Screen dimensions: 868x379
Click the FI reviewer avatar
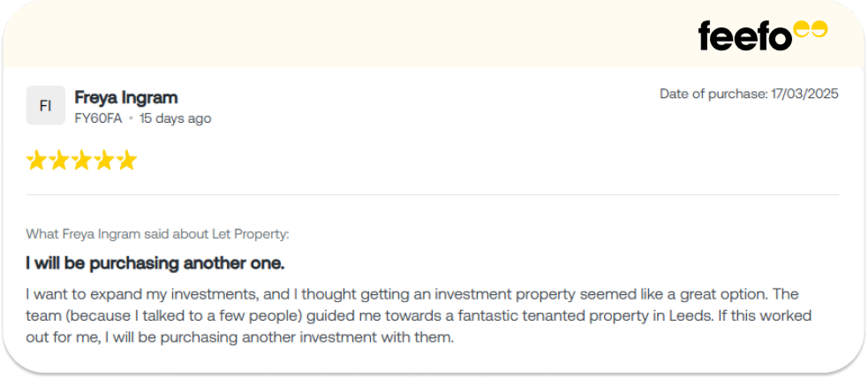pos(45,106)
